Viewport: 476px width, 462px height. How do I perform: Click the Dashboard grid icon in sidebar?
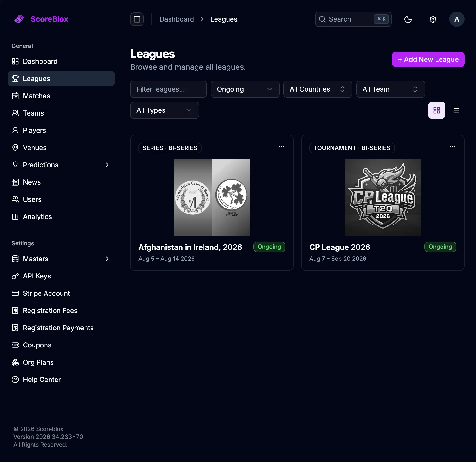15,61
